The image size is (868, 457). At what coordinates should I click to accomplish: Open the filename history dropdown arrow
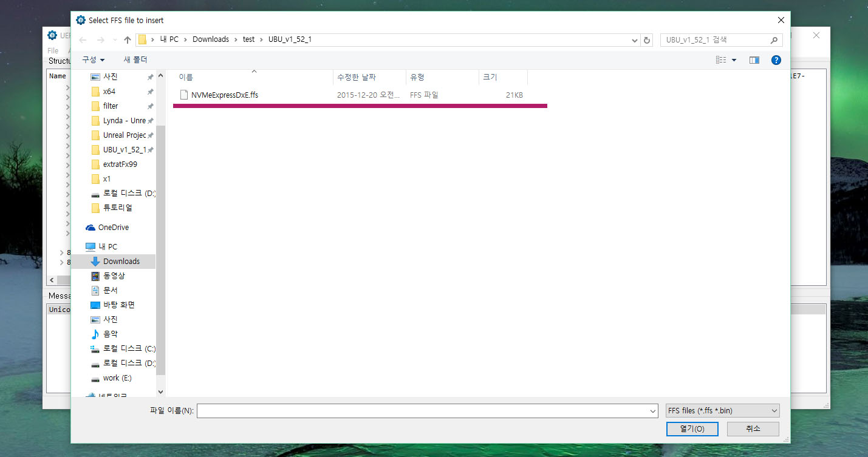click(652, 411)
